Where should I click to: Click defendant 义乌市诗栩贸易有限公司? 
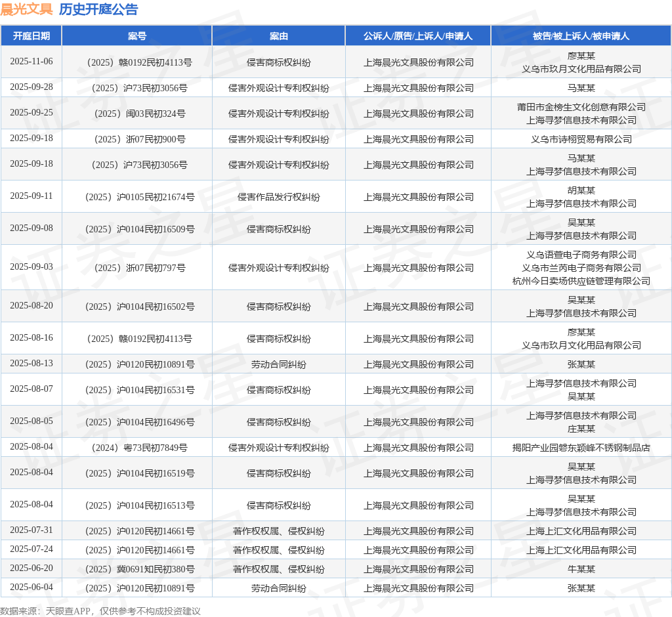(581, 139)
